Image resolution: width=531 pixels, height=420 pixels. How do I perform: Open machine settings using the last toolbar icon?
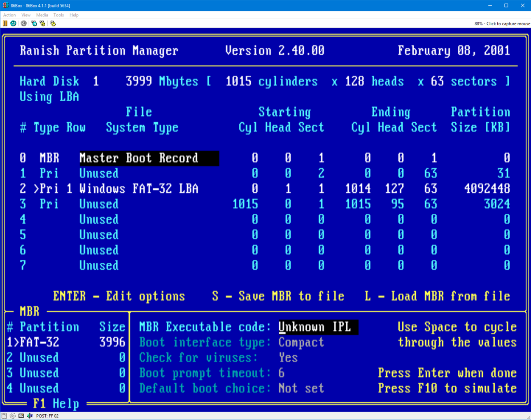pyautogui.click(x=53, y=23)
